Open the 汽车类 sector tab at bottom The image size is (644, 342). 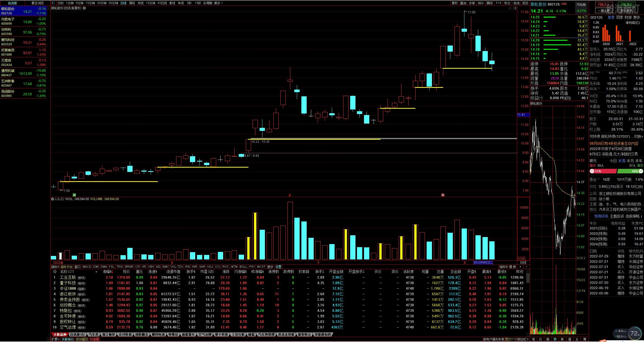[93, 334]
